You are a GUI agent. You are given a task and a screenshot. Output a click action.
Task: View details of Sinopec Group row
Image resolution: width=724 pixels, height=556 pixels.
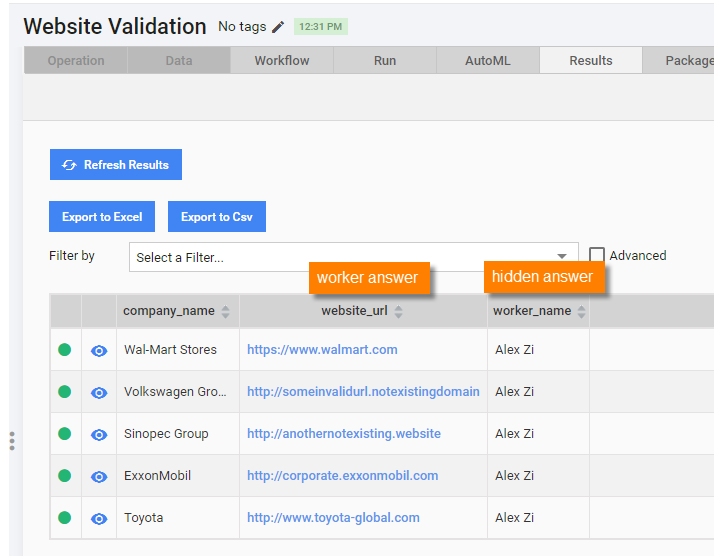(x=99, y=435)
